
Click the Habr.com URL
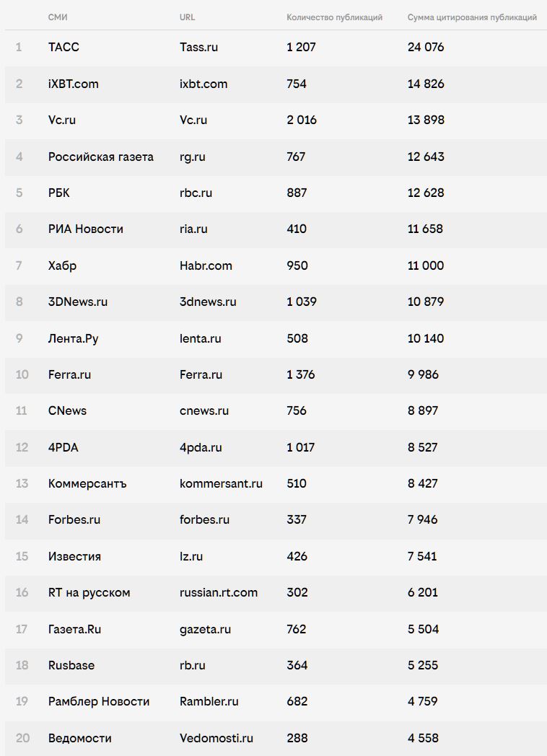[x=206, y=265]
